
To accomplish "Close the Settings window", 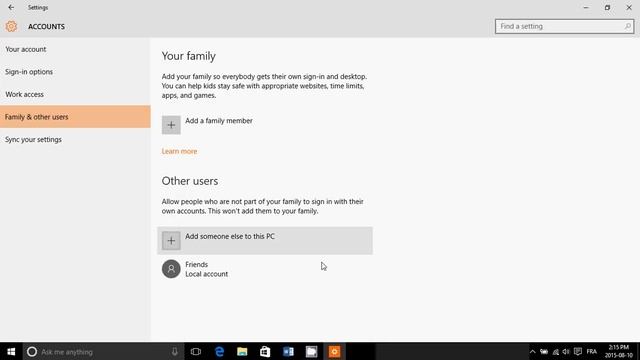I will click(629, 7).
